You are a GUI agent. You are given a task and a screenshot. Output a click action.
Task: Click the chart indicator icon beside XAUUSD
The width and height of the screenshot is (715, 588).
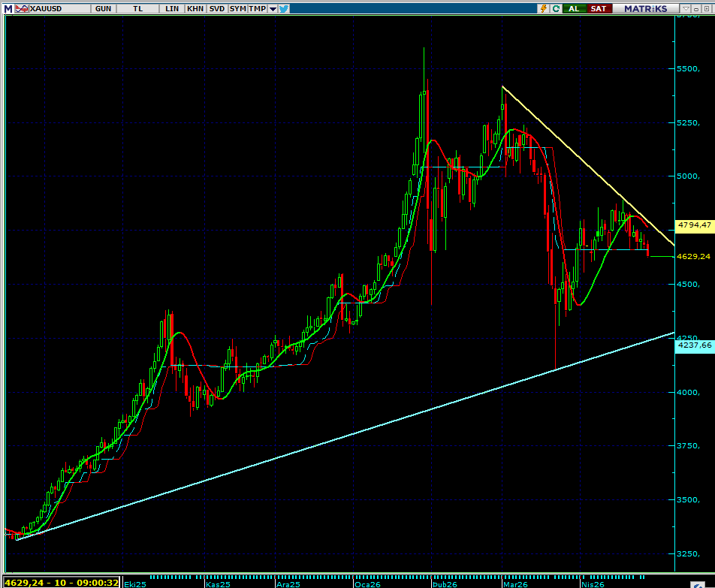21,9
